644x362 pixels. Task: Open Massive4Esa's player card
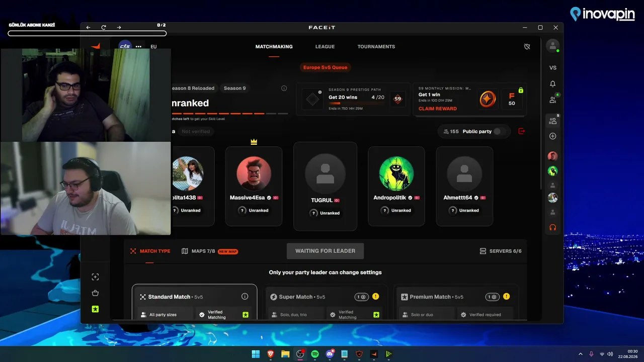(254, 186)
